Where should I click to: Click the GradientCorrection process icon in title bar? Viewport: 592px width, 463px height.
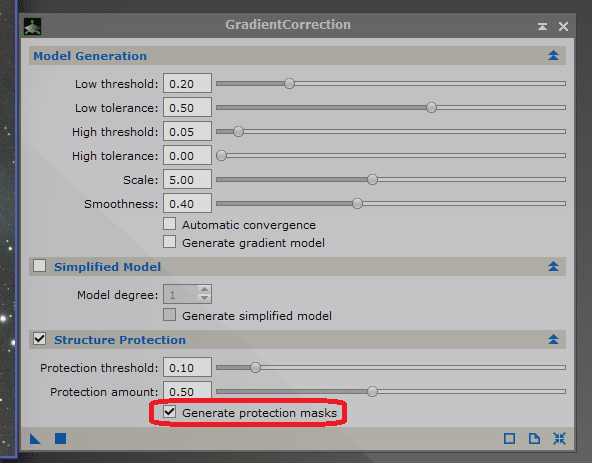tap(32, 27)
